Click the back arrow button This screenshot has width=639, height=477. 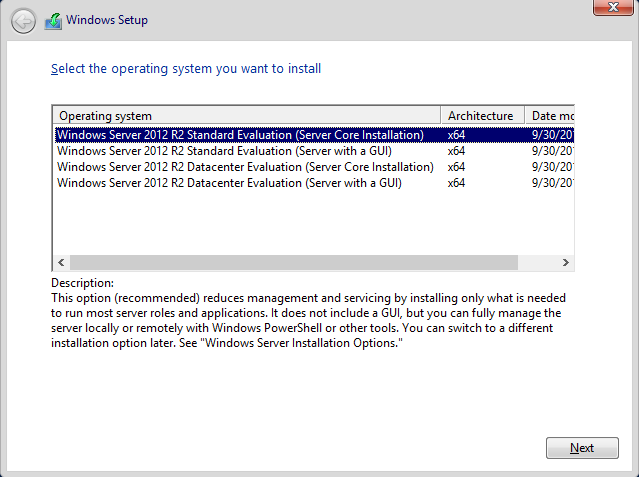pyautogui.click(x=23, y=20)
